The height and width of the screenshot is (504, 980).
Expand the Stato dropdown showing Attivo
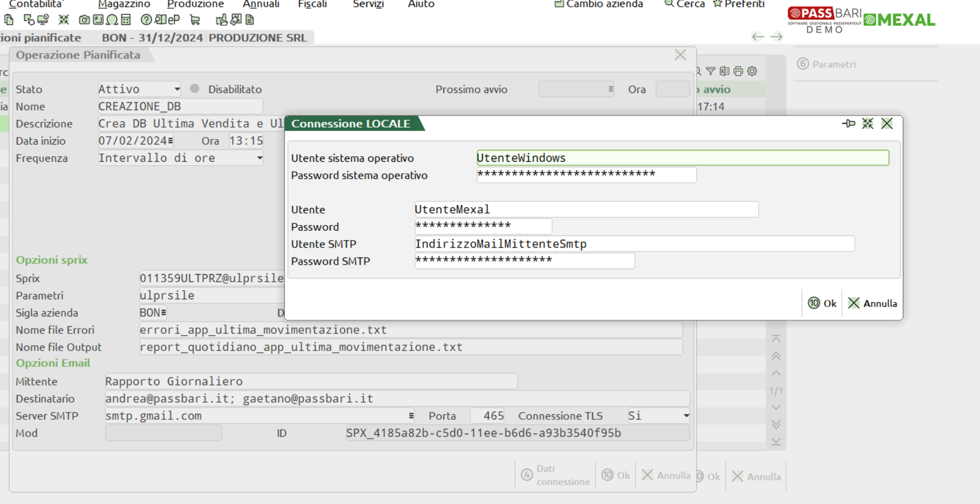pos(177,89)
